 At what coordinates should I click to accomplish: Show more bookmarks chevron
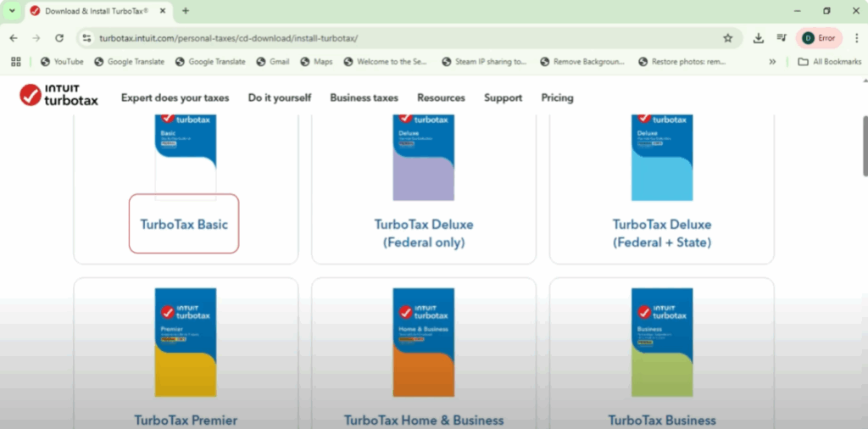(772, 61)
